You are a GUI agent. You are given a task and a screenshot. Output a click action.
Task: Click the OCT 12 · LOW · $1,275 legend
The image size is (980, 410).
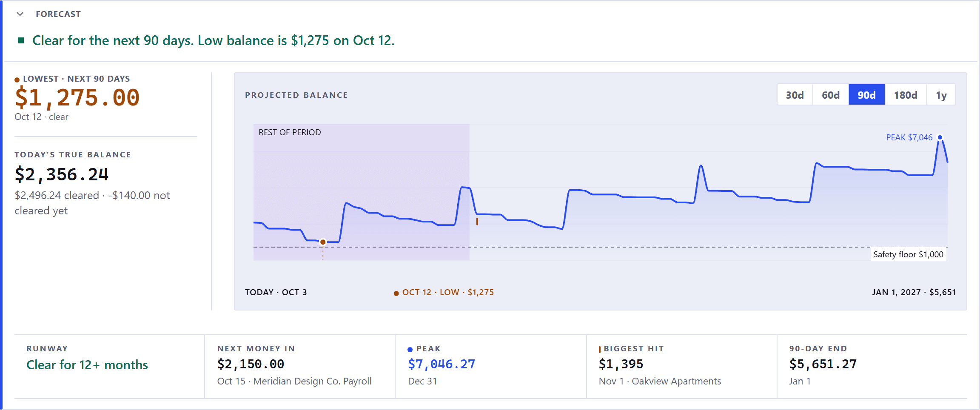tap(444, 292)
